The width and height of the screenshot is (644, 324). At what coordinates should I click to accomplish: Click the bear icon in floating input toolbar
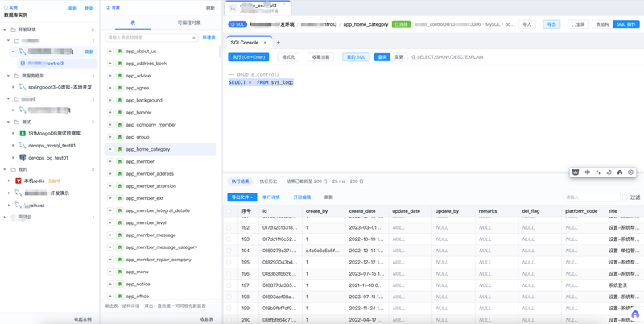pyautogui.click(x=576, y=172)
